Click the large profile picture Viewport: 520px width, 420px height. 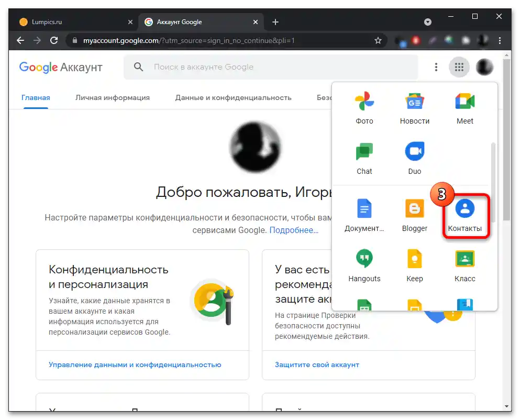pyautogui.click(x=255, y=147)
